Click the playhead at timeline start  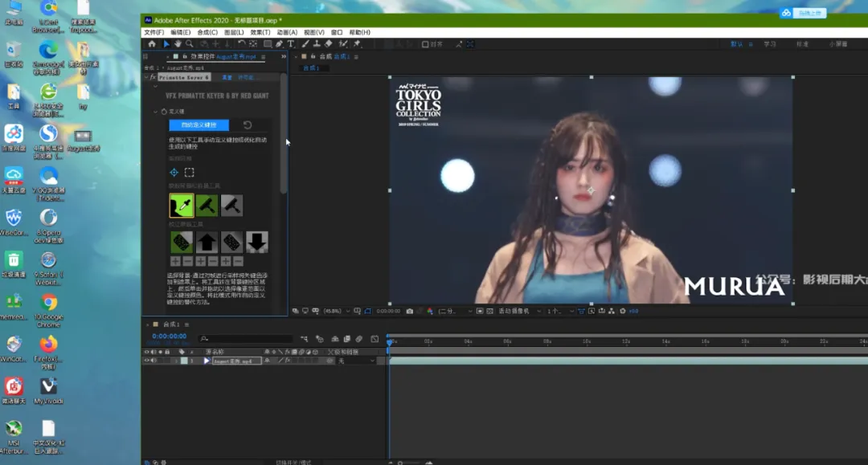pos(389,341)
